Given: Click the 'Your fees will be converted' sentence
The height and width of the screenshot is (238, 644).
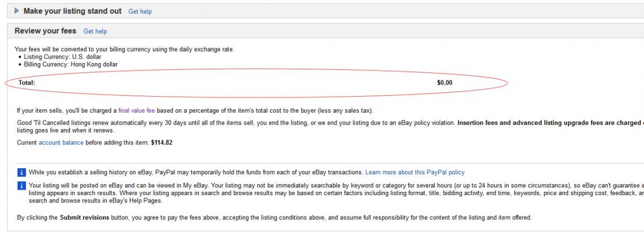Looking at the screenshot, I should click(x=124, y=49).
